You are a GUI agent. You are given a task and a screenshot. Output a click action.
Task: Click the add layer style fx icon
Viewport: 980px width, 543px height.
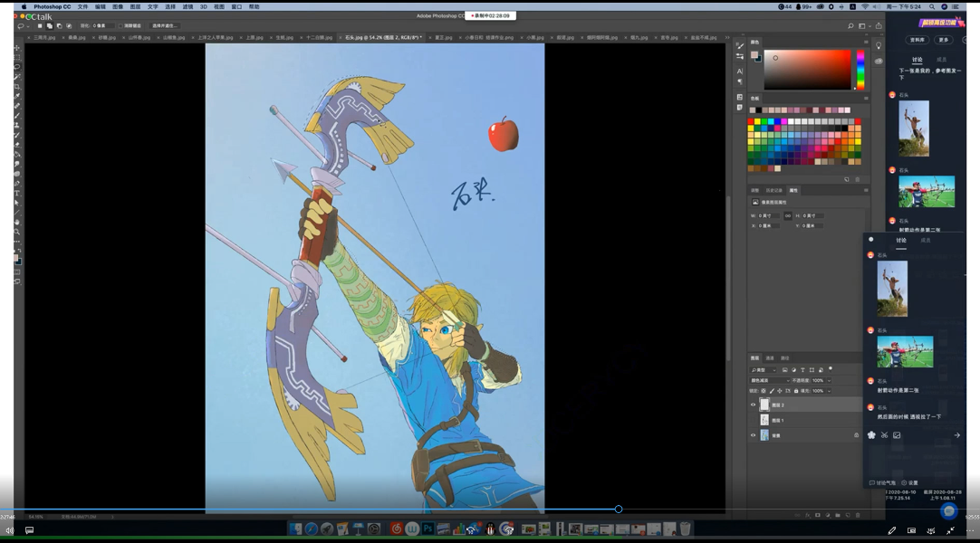(808, 516)
